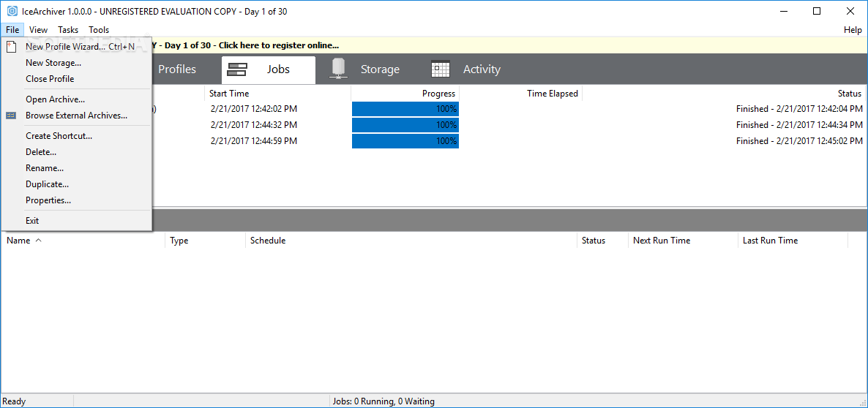The width and height of the screenshot is (868, 408).
Task: Click Jobs: 0 Running, 0 Waiting status
Action: [383, 401]
